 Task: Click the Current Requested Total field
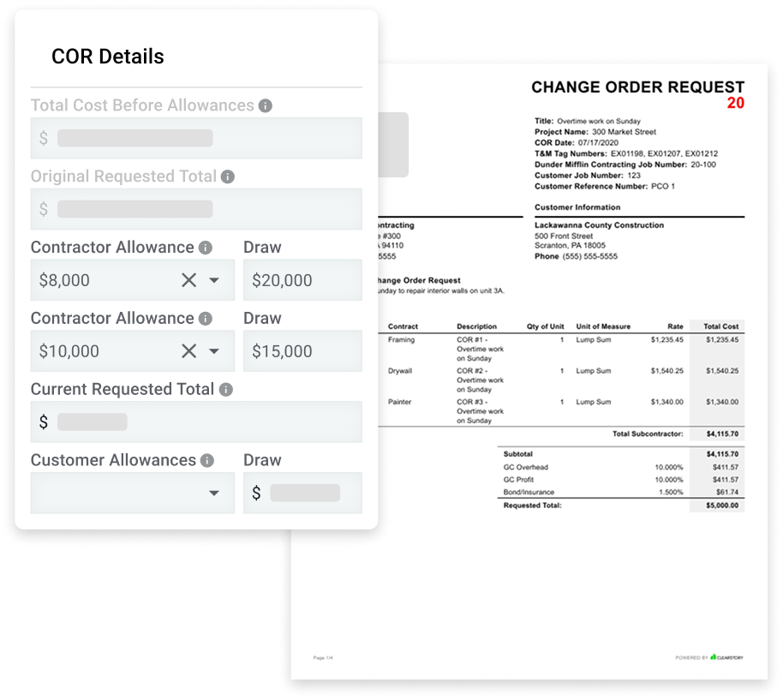click(x=196, y=422)
